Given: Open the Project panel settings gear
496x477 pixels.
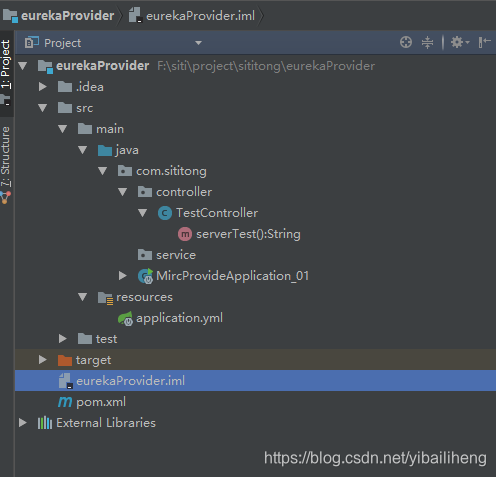Looking at the screenshot, I should 460,42.
